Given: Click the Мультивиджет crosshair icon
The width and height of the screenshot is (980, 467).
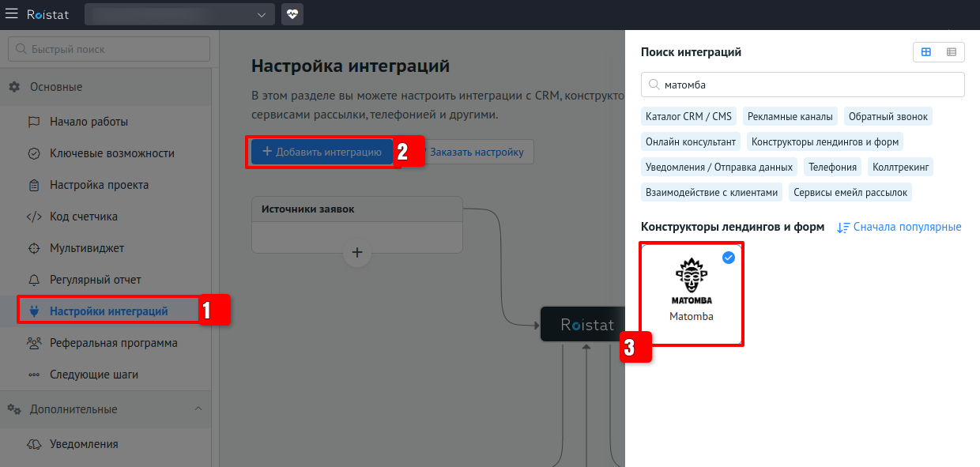Looking at the screenshot, I should 34,248.
